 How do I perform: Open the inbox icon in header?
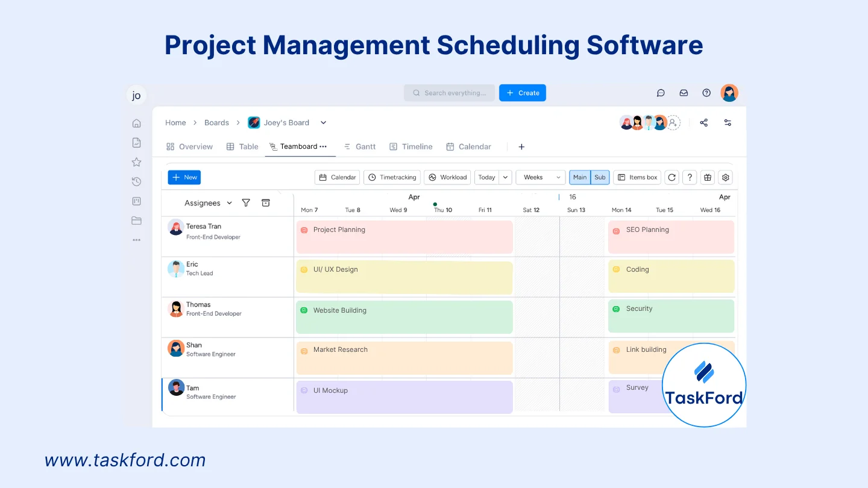pos(684,93)
